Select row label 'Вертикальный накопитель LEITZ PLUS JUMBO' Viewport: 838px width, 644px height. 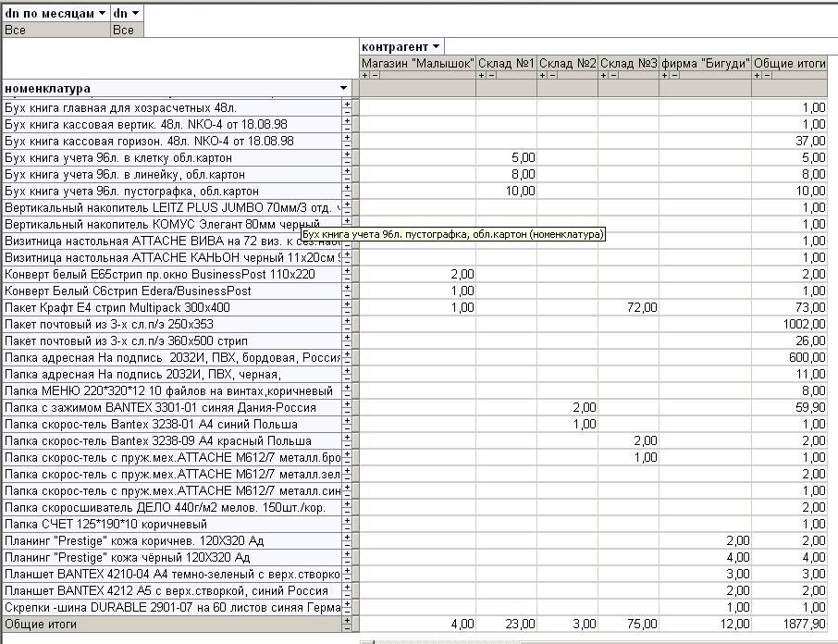[172, 207]
